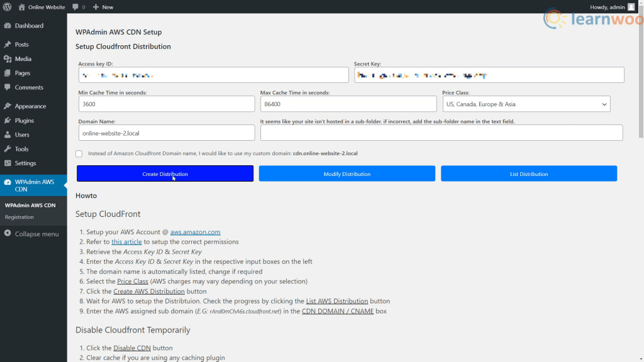Select the Dashboard icon in the sidebar
The width and height of the screenshot is (644, 362).
click(x=9, y=25)
